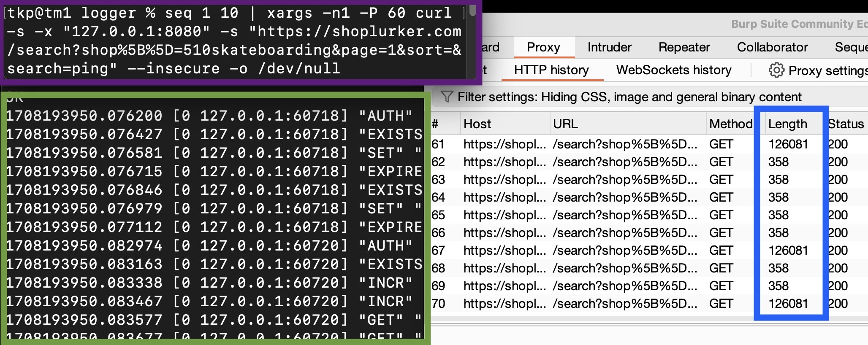Sort by the Method column header

[x=731, y=124]
